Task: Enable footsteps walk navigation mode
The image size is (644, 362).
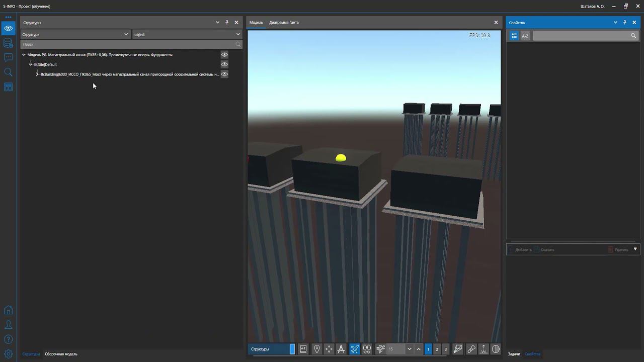Action: pos(367,349)
